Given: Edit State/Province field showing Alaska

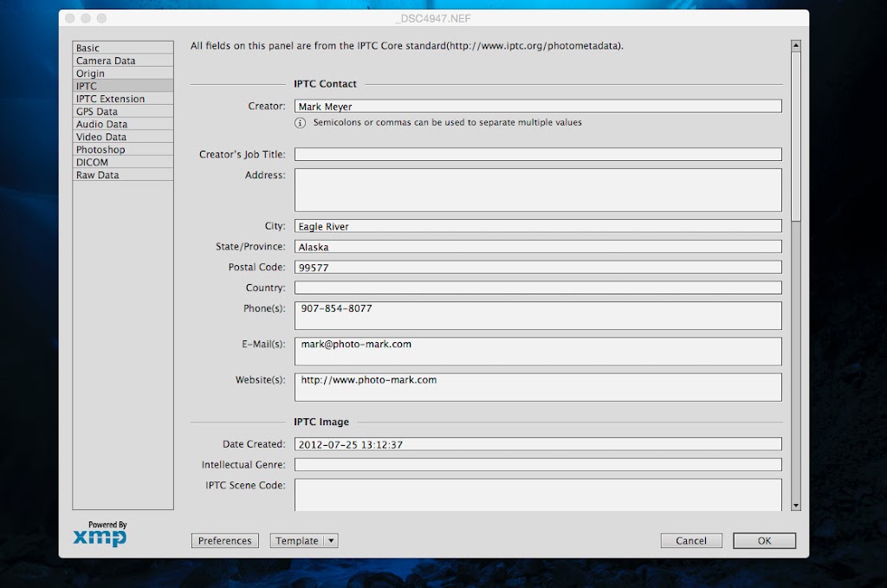Looking at the screenshot, I should [x=538, y=247].
